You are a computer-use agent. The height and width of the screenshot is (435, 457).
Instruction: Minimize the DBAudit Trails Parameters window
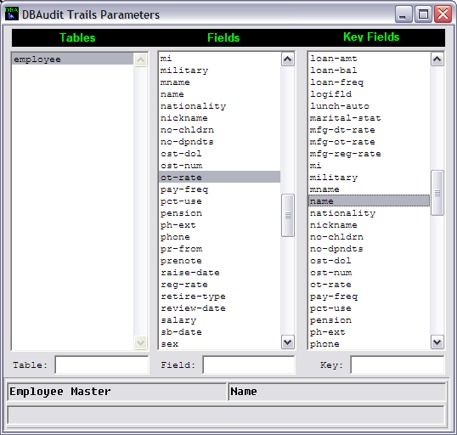(403, 14)
